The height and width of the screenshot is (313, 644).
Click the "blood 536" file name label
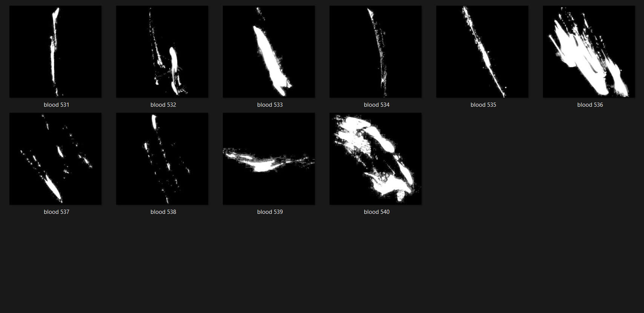pos(590,105)
